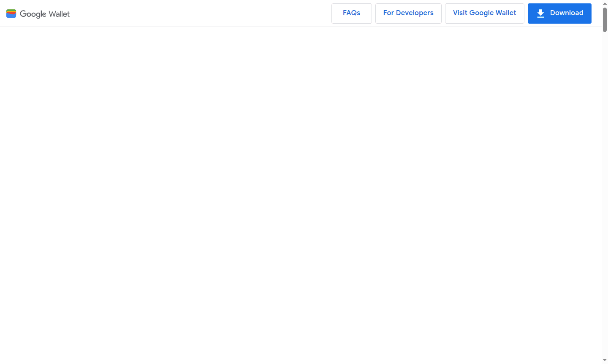Click the scrollbar up arrow
The height and width of the screenshot is (364, 608).
point(605,3)
